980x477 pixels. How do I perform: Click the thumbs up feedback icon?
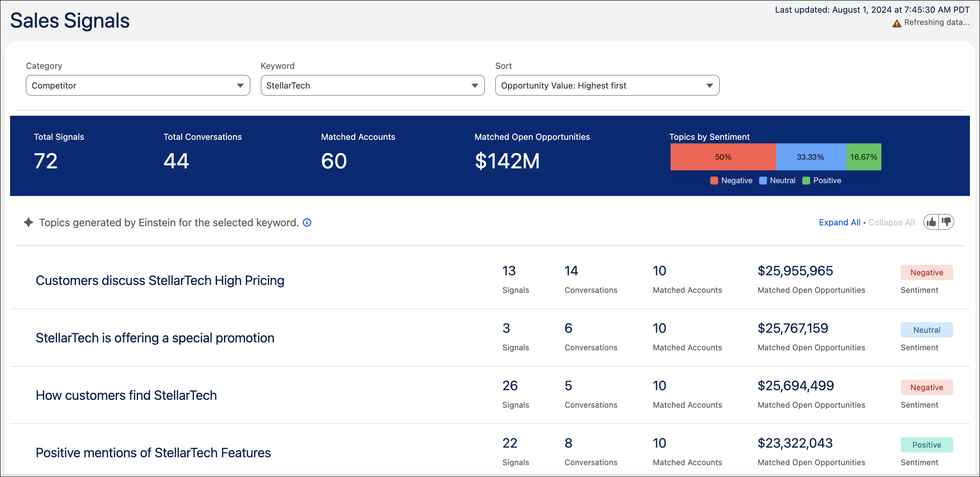tap(931, 222)
